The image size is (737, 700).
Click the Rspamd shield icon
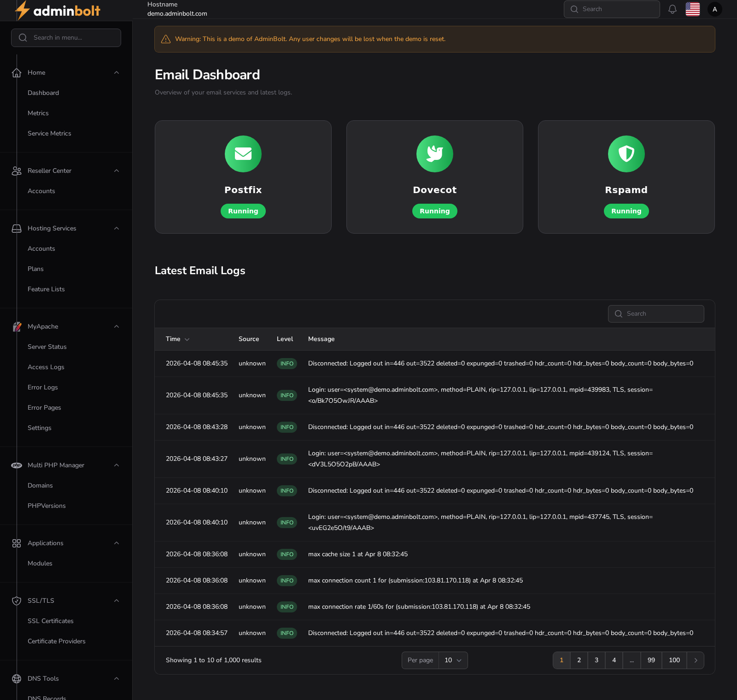[x=626, y=154]
